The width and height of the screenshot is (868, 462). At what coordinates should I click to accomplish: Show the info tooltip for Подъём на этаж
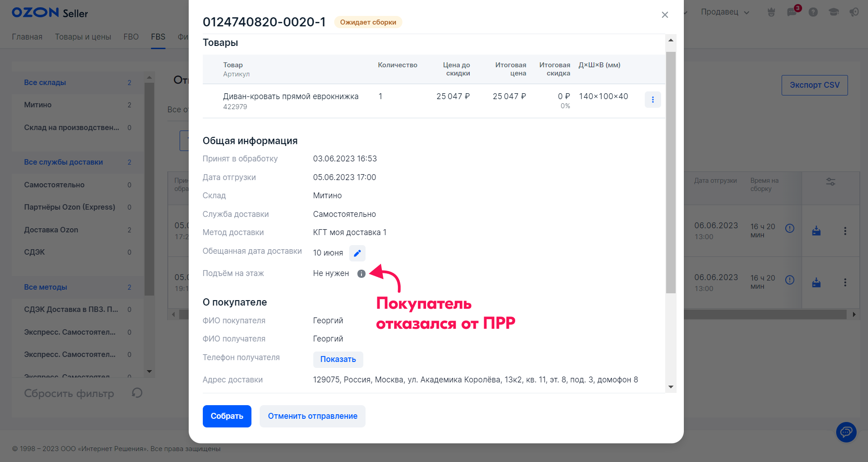[x=361, y=274]
